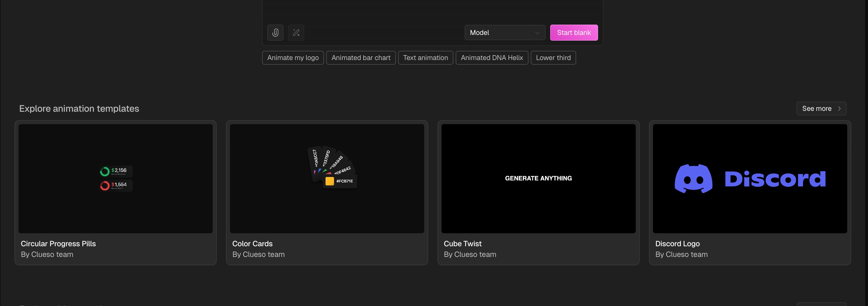This screenshot has height=306, width=868.
Task: Open the Color Cards template thumbnail
Action: (x=327, y=179)
